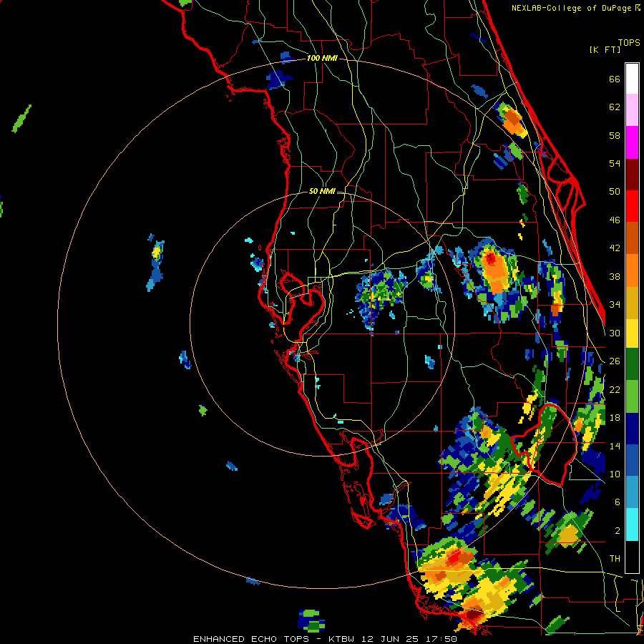Select the "22" legend number
Screen dimensions: 644x644
click(x=615, y=389)
